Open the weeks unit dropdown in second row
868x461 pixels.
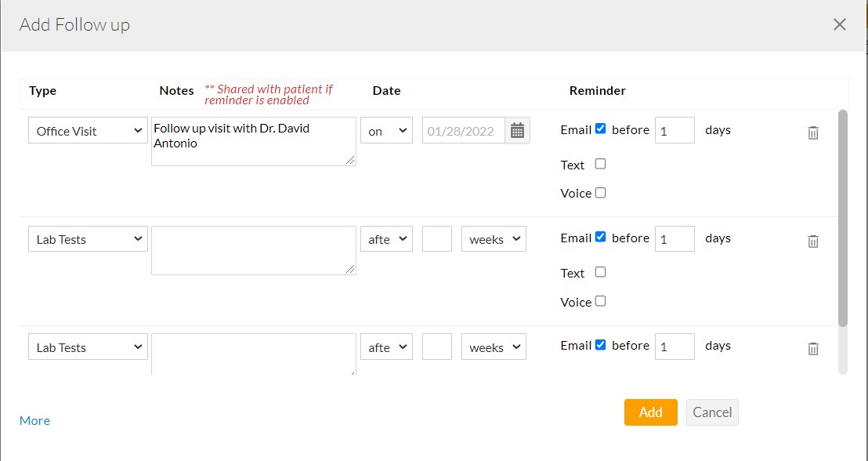(x=494, y=239)
